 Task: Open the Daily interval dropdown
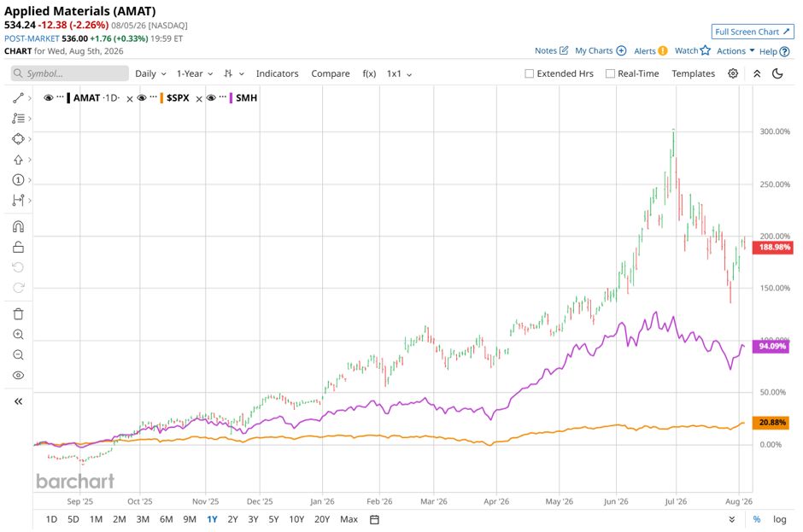[x=150, y=73]
